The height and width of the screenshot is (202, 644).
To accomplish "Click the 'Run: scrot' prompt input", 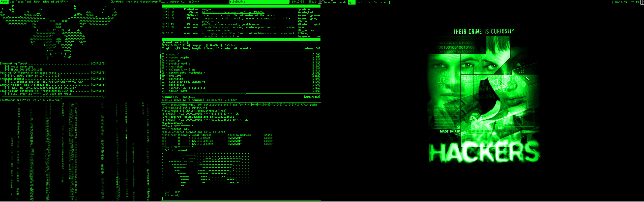I will click(x=382, y=2).
